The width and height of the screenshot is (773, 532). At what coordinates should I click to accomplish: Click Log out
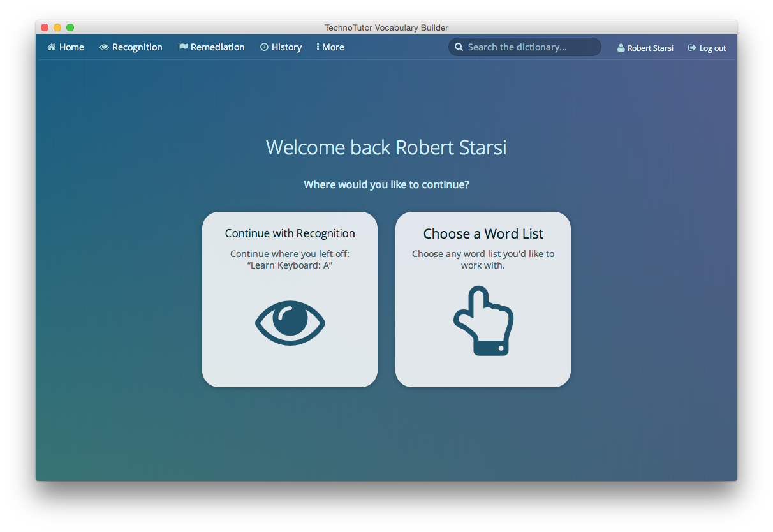pos(712,47)
